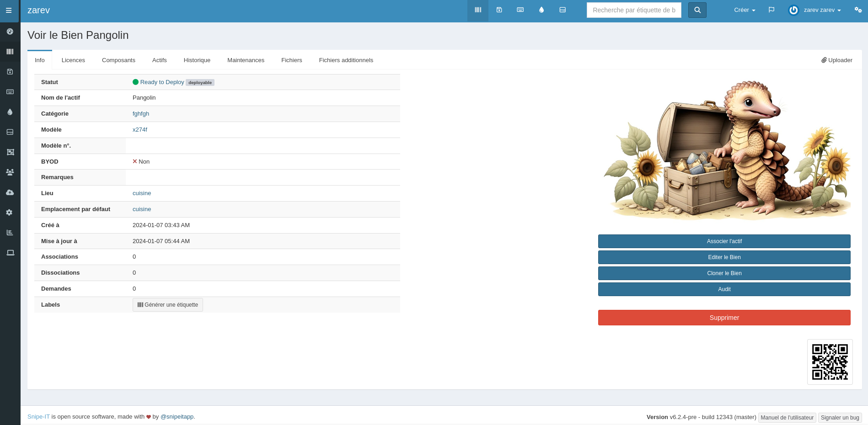Viewport: 868px width, 425px height.
Task: Click the import cloud upload sidebar icon
Action: point(10,192)
